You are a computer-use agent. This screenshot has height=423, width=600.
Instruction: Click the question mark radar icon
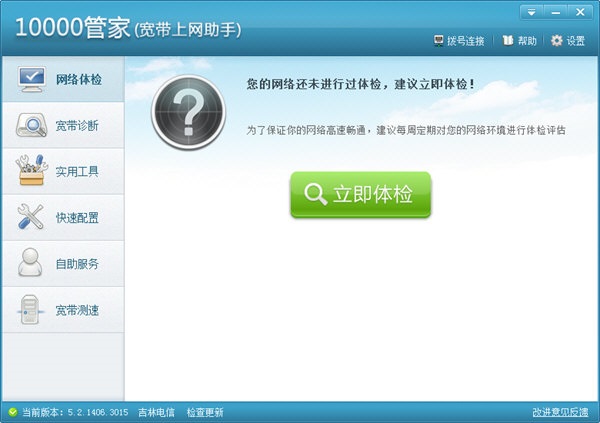pyautogui.click(x=188, y=112)
